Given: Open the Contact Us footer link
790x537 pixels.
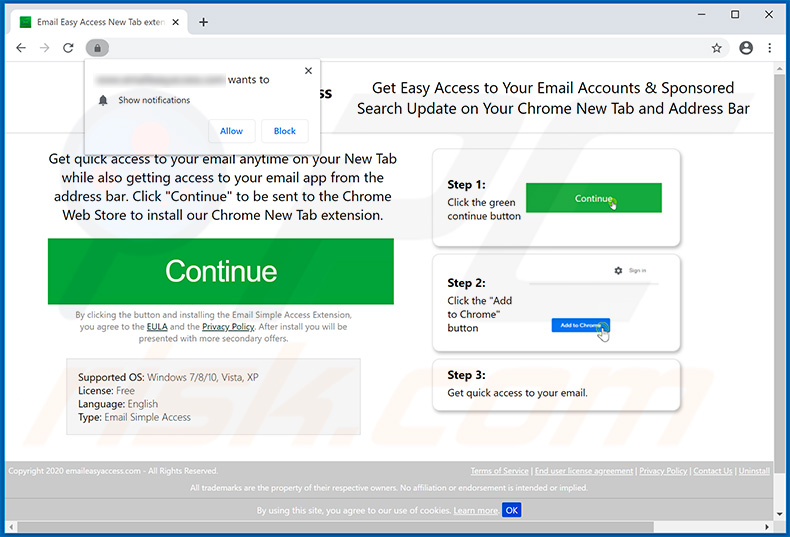Looking at the screenshot, I should click(712, 471).
